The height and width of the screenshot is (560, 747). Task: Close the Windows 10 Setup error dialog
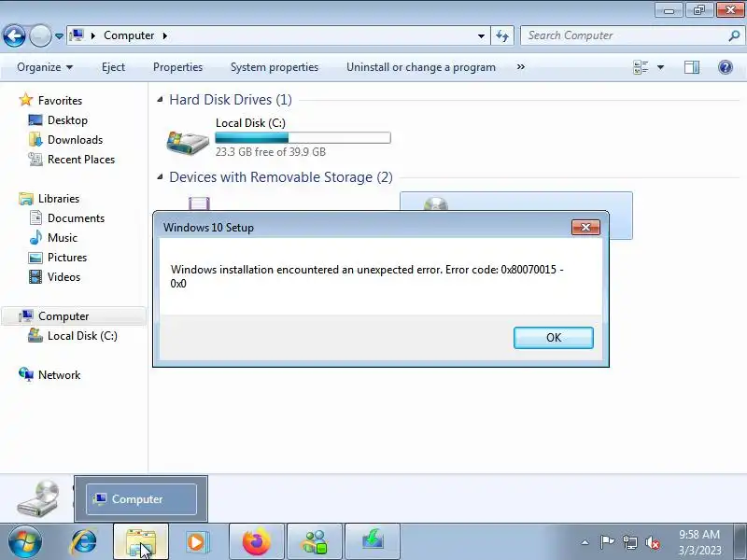(x=585, y=227)
